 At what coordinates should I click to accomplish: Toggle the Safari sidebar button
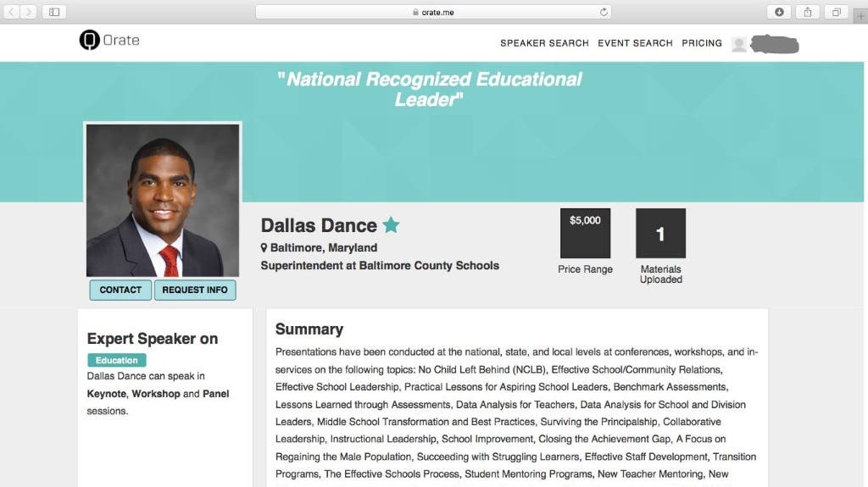(54, 12)
